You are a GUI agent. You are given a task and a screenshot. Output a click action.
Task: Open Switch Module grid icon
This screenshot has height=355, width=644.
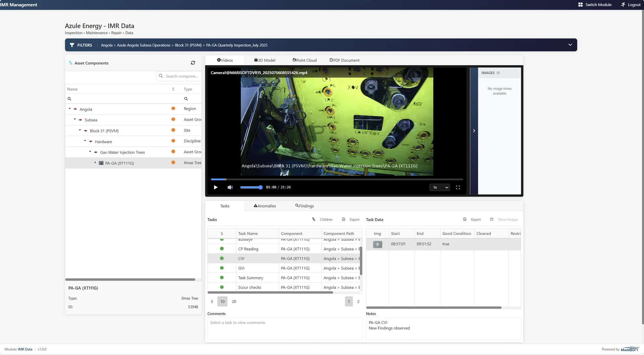click(x=580, y=5)
